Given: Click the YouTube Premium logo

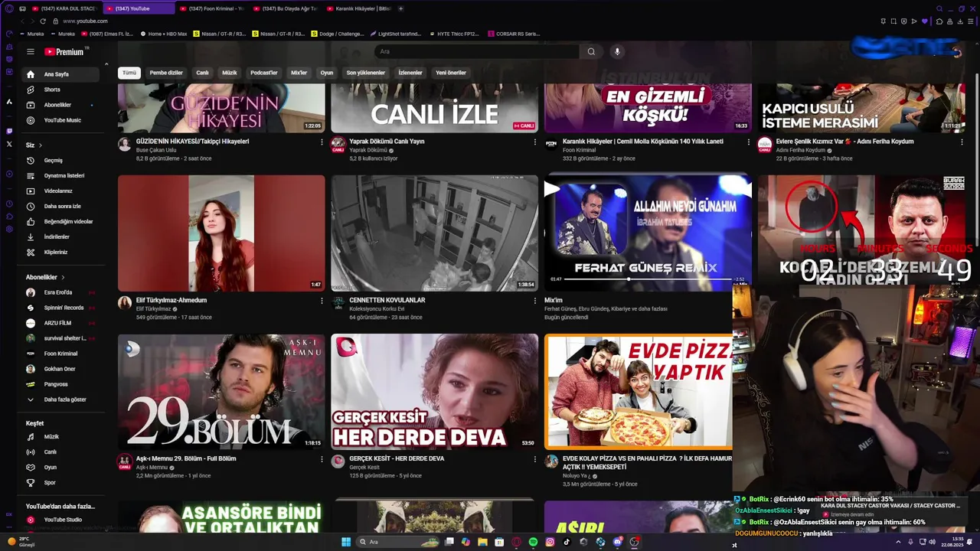Looking at the screenshot, I should pyautogui.click(x=66, y=52).
